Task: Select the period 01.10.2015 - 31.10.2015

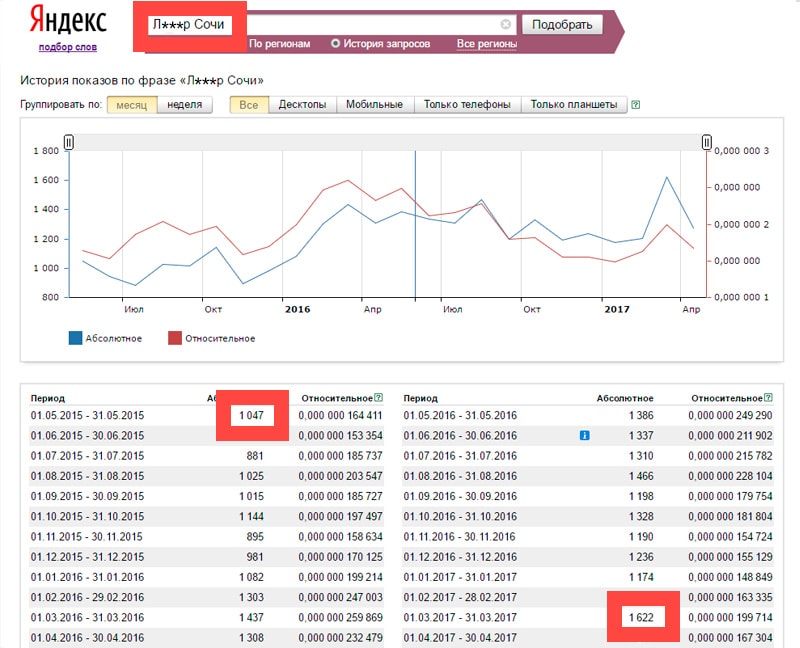Action: (x=87, y=516)
